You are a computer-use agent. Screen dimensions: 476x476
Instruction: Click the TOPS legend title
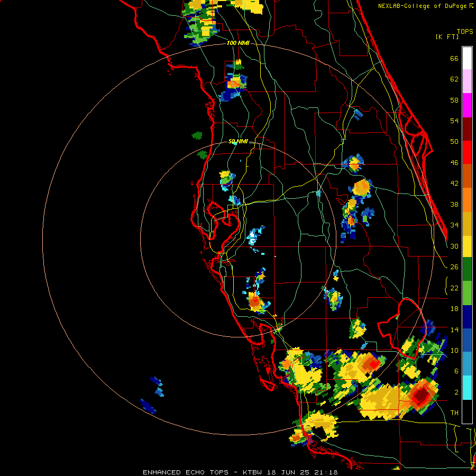(x=465, y=32)
